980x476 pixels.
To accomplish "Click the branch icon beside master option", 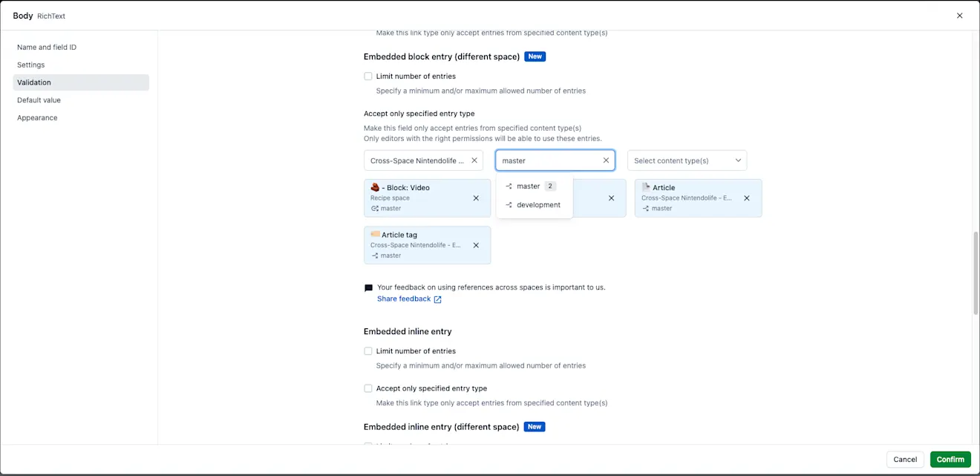I will click(509, 186).
